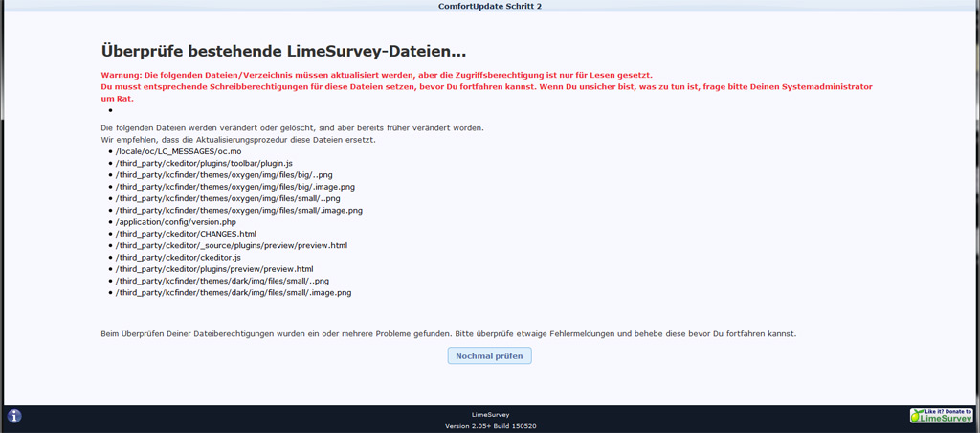980x433 pixels.
Task: Select the "Überprüfe bestehende LimeSurvey-Dateien" heading
Action: [x=283, y=51]
